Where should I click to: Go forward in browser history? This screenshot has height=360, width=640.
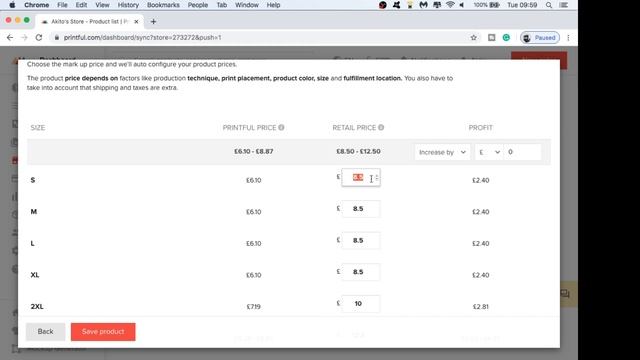tap(24, 38)
